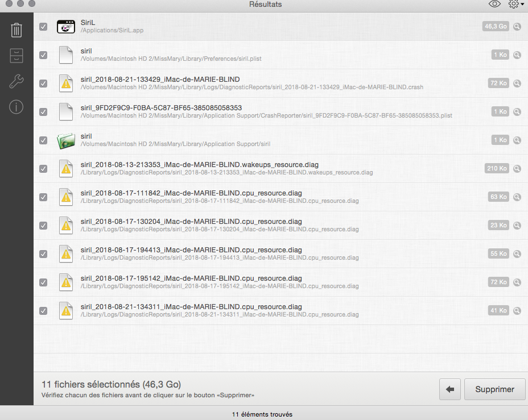The height and width of the screenshot is (420, 528).
Task: Toggle checkbox for 111842 cpu_resource.diag
Action: pos(43,197)
